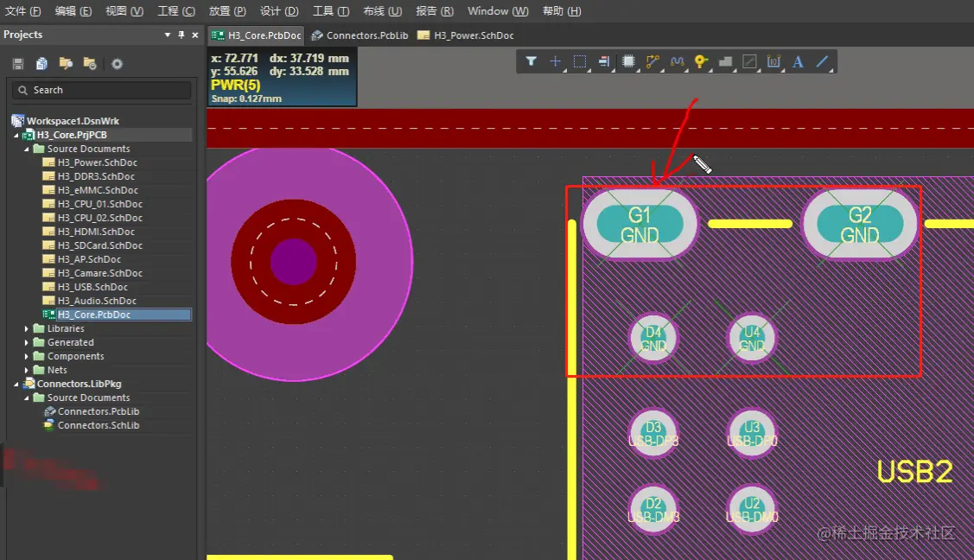Open the Projects panel dropdown arrow

167,35
